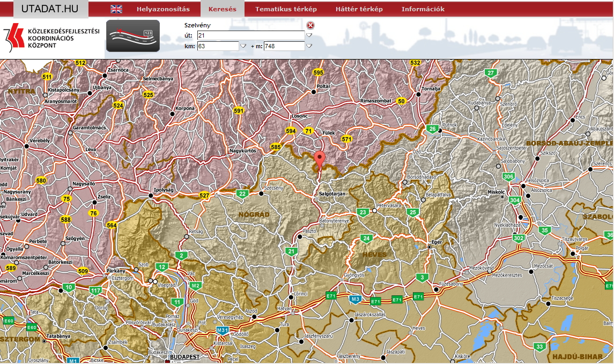Open the Helyazonosítás tab
This screenshot has width=614, height=364.
163,9
